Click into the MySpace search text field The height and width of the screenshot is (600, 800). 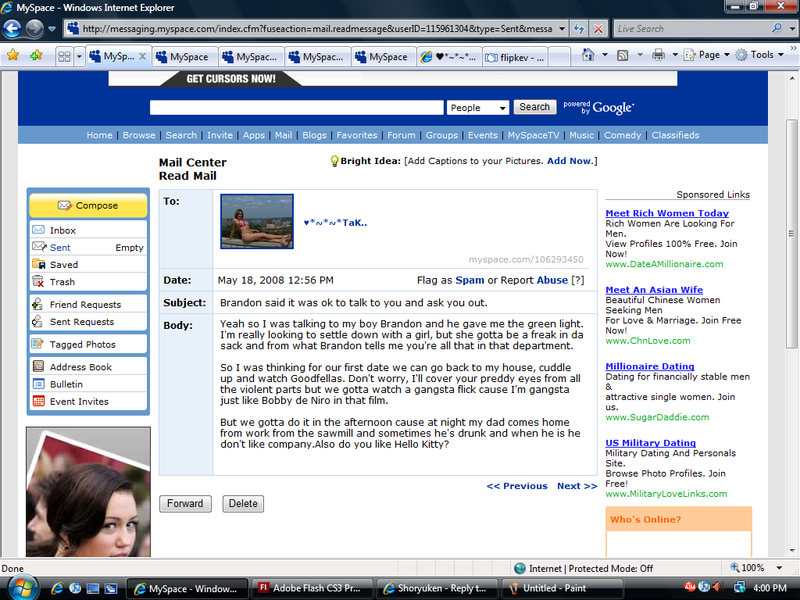[296, 108]
